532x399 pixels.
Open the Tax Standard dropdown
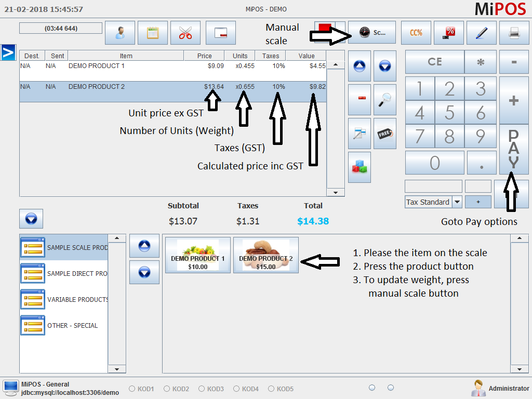tap(457, 202)
